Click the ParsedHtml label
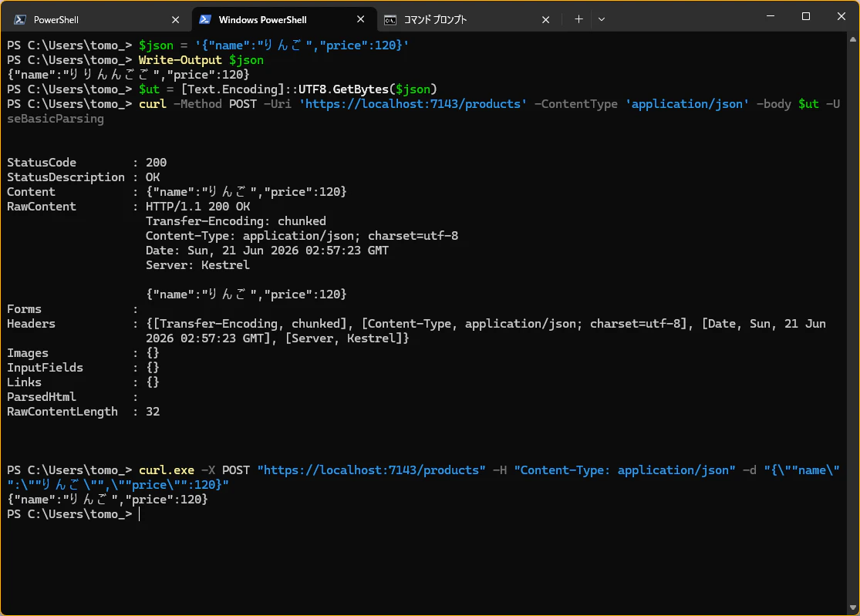860x616 pixels. coord(42,397)
